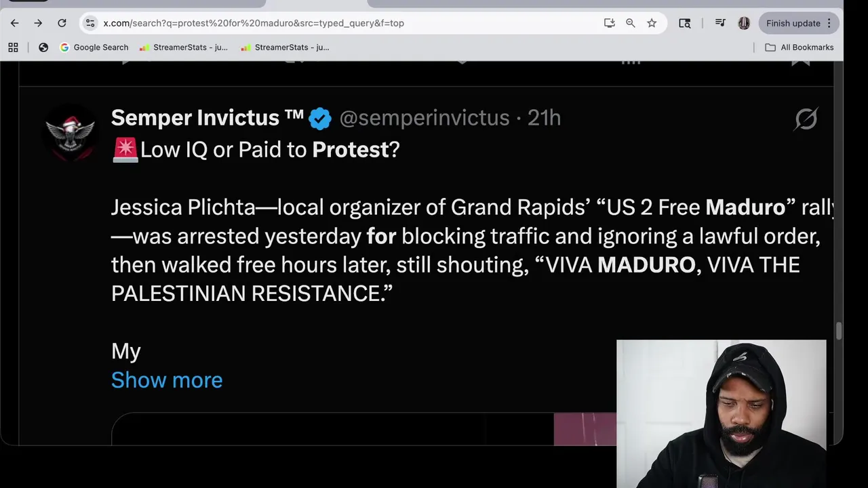This screenshot has width=868, height=488.
Task: Open the zoom magnifier icon
Action: 631,23
